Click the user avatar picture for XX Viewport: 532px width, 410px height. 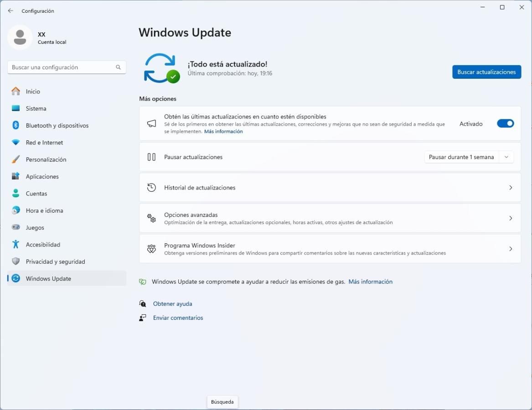[20, 37]
